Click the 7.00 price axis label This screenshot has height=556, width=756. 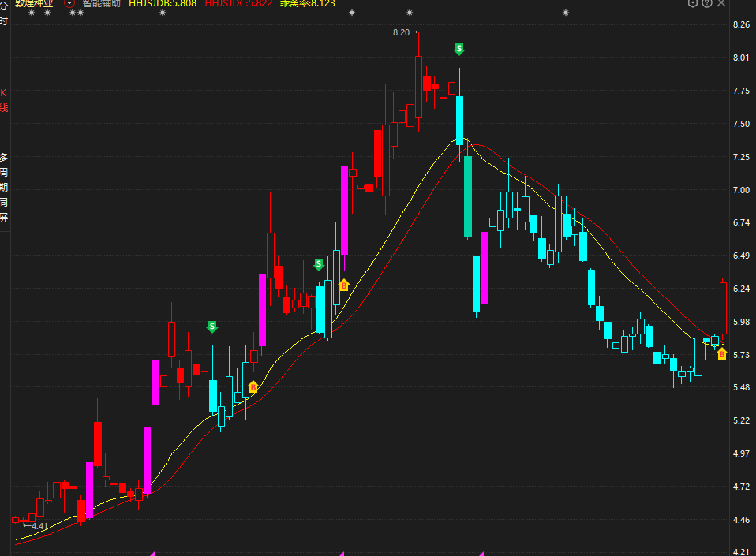742,190
